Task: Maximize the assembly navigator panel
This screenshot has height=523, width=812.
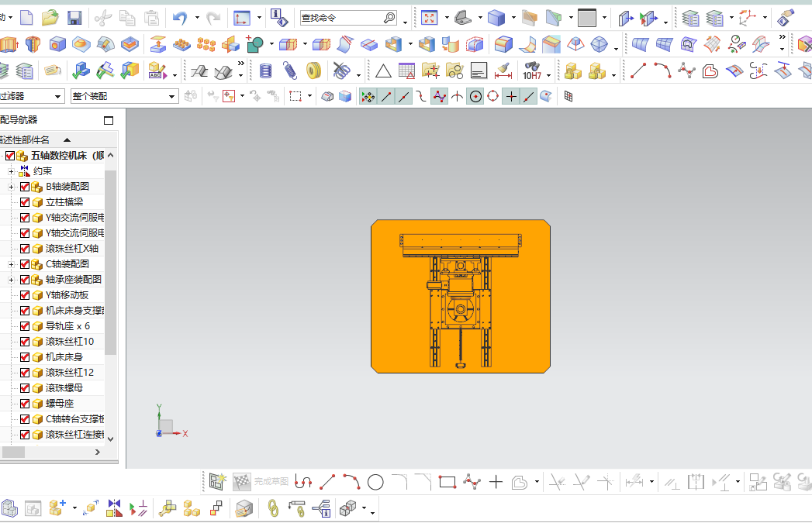Action: [109, 121]
